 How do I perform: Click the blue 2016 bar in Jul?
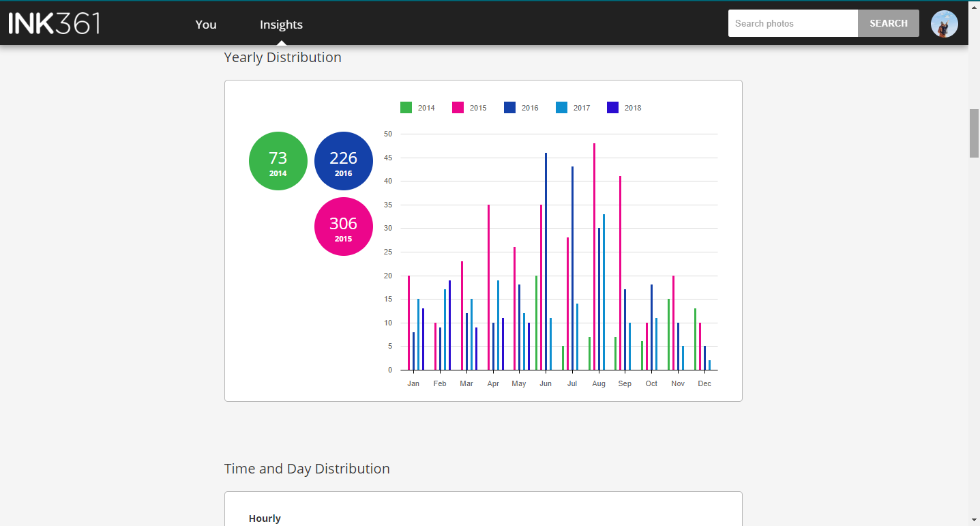[572, 267]
